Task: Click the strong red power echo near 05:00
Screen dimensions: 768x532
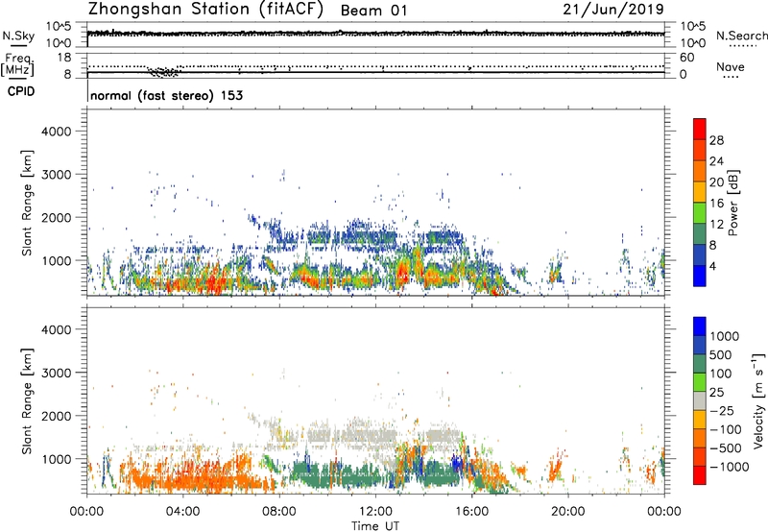Action: pos(213,283)
